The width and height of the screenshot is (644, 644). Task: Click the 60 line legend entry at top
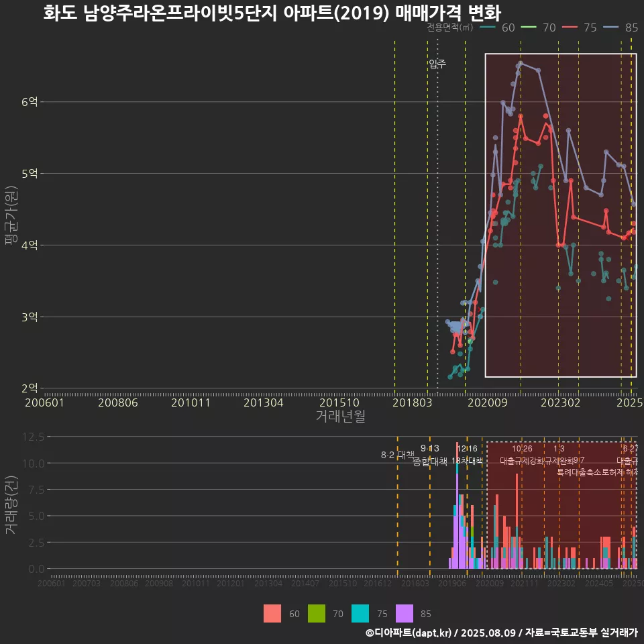pyautogui.click(x=497, y=28)
